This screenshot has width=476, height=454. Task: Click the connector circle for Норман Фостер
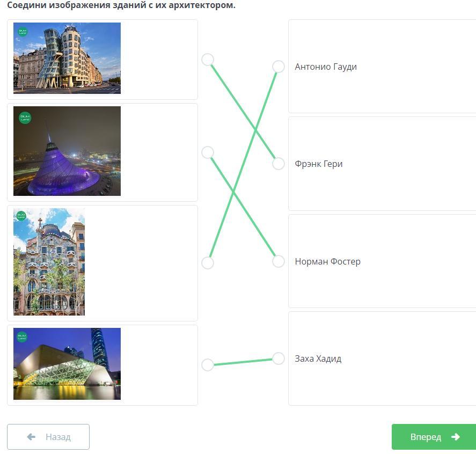[279, 261]
